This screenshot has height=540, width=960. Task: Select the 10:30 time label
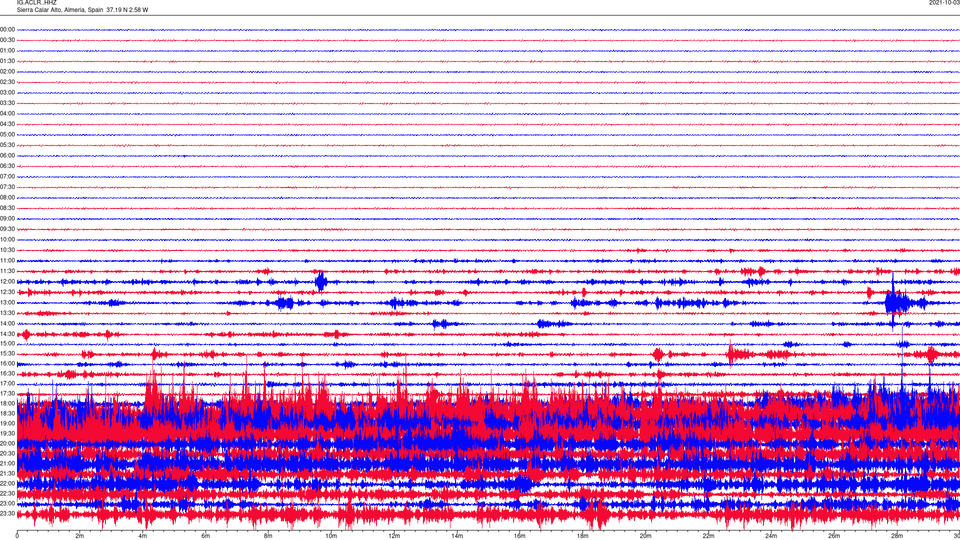[x=7, y=250]
